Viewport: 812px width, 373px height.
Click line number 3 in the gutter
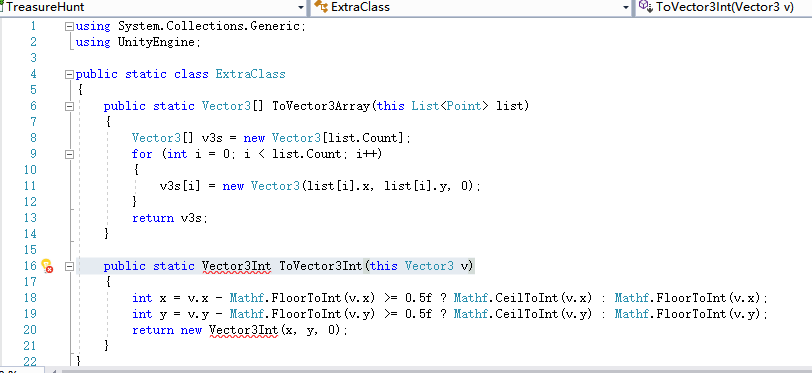click(34, 58)
